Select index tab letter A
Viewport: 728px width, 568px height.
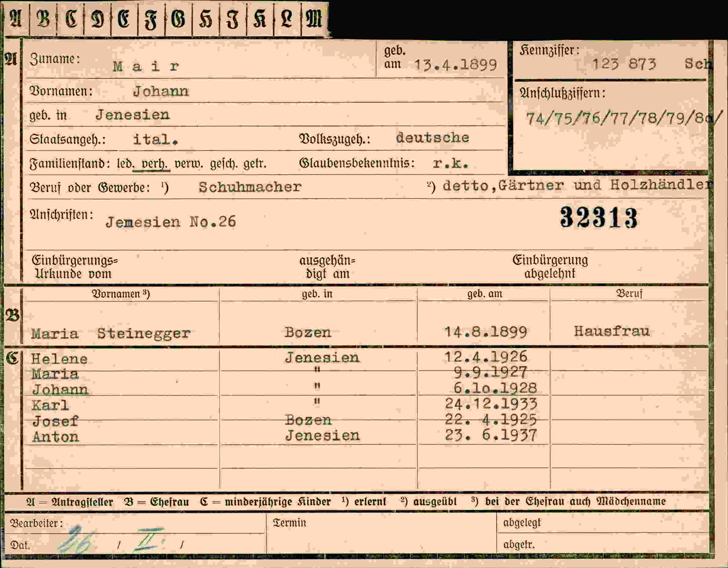(x=16, y=19)
